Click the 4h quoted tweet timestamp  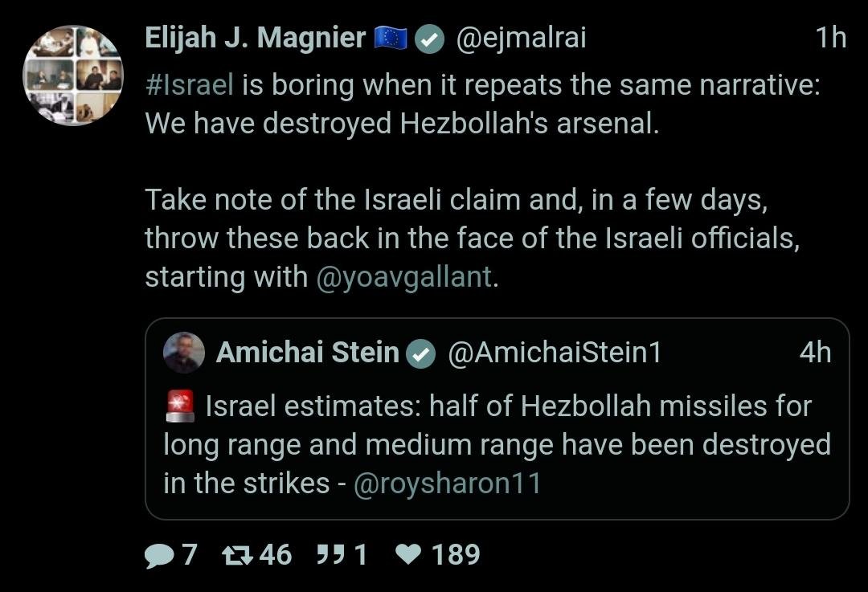tap(815, 353)
